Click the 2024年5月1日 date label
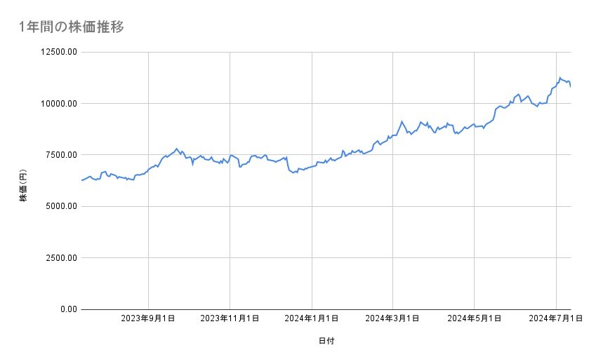Screen dimensions: 589x364 click(x=474, y=318)
